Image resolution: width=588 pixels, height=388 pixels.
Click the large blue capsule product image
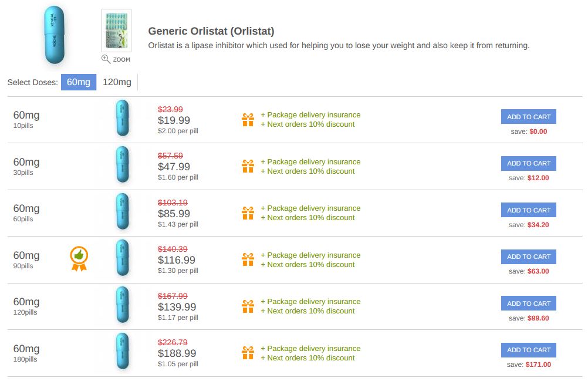(55, 35)
